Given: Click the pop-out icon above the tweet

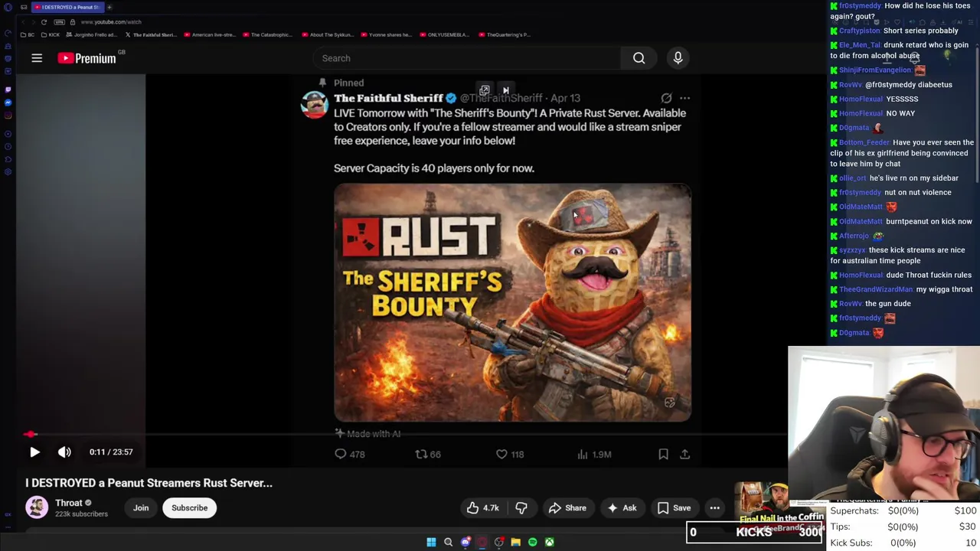Looking at the screenshot, I should coord(484,90).
